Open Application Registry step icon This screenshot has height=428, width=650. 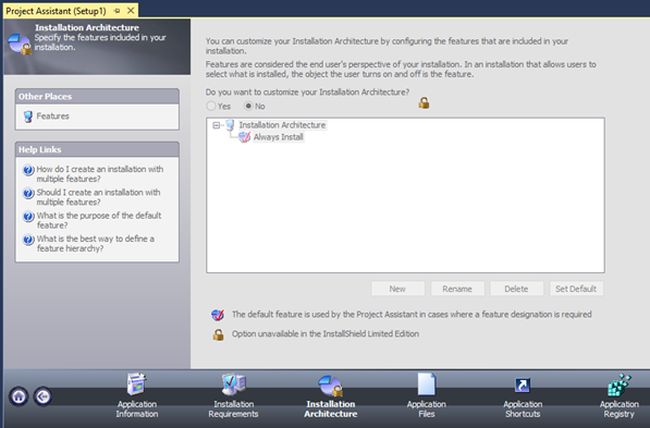tap(619, 385)
